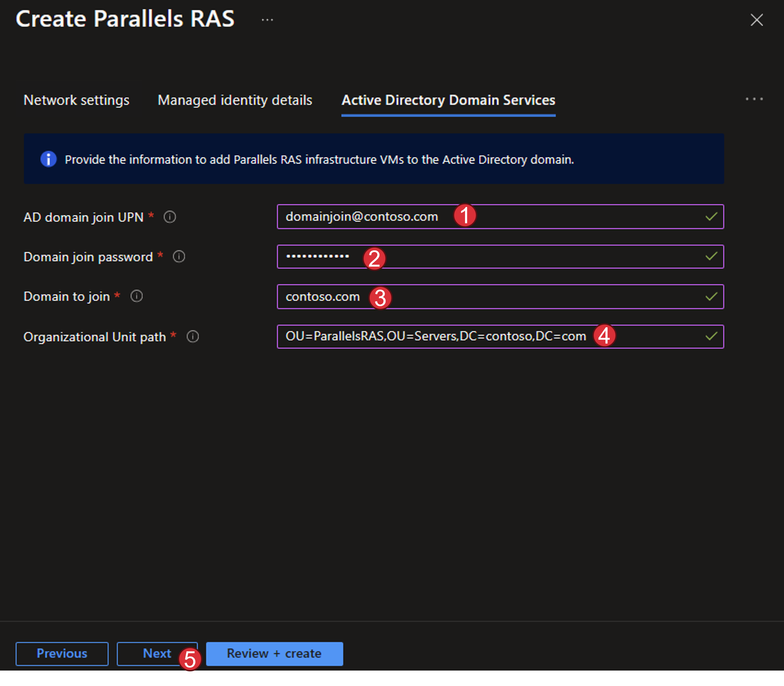This screenshot has width=784, height=686.
Task: Click the blue info icon in banner
Action: (x=49, y=159)
